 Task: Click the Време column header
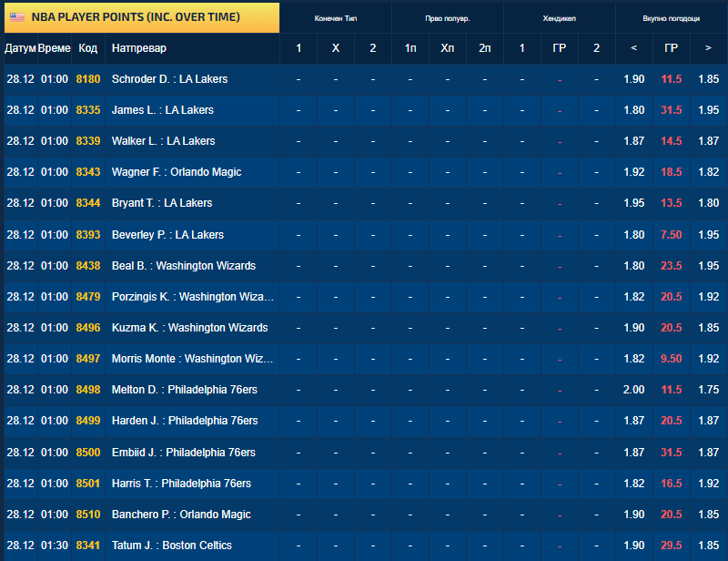point(55,48)
